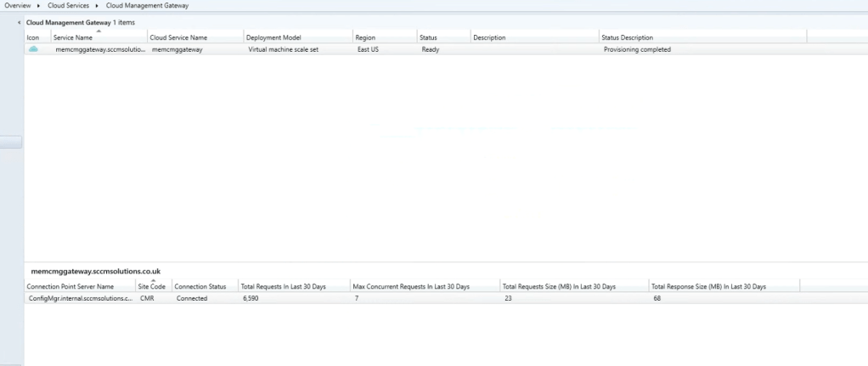This screenshot has width=868, height=366.
Task: Click the Site Code column header
Action: click(x=152, y=287)
